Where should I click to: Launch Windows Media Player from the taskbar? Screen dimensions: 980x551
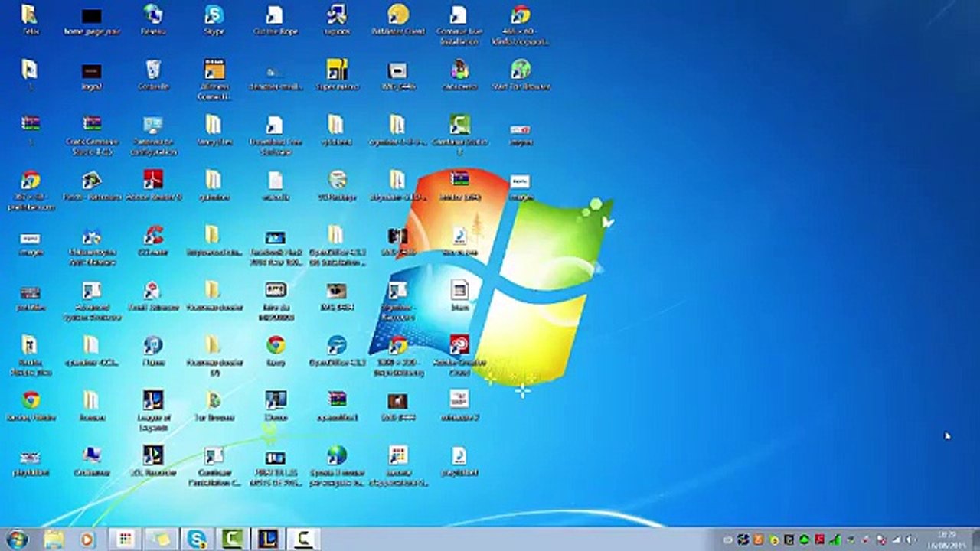coord(87,539)
